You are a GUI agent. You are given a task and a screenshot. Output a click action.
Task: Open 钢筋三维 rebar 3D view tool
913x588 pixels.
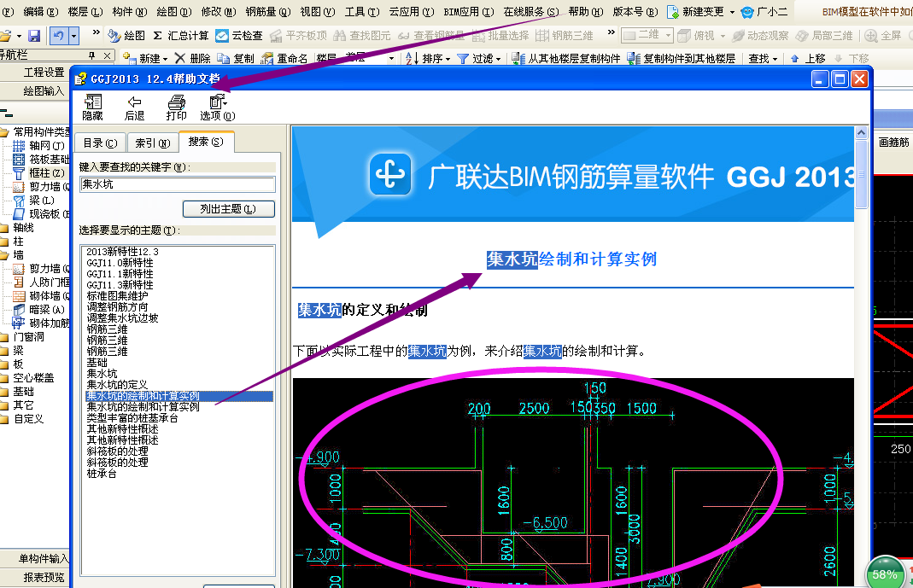[565, 36]
